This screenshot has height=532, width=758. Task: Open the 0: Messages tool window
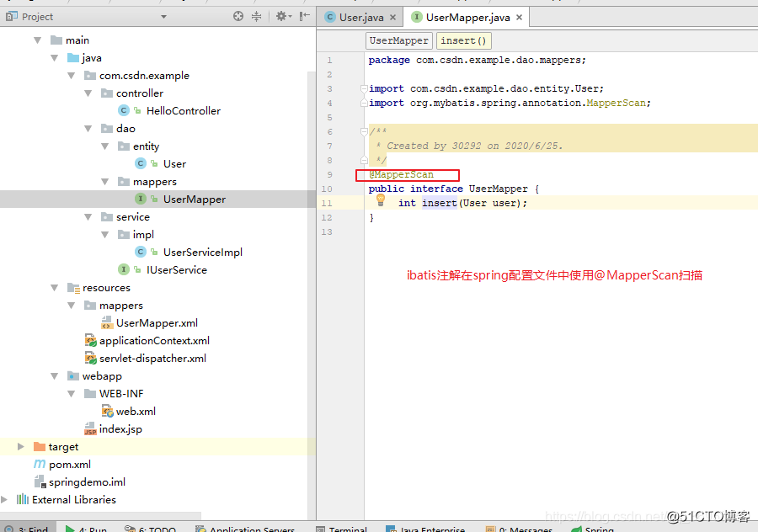pyautogui.click(x=519, y=528)
